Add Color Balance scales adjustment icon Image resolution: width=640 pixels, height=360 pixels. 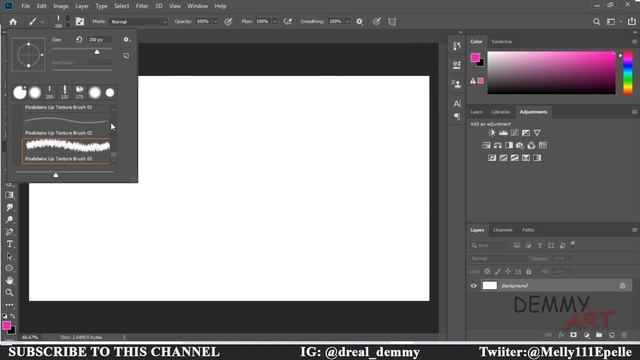pos(498,145)
